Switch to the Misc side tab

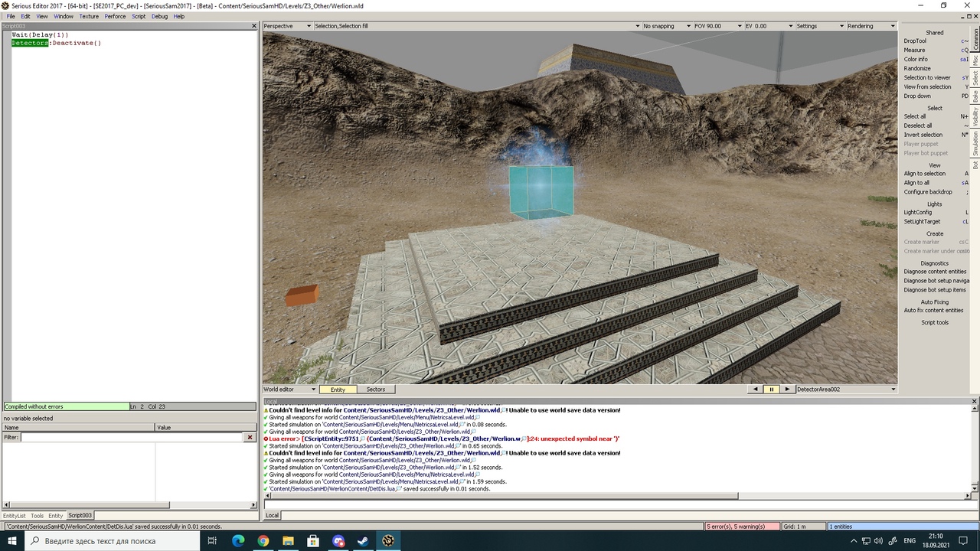[975, 60]
